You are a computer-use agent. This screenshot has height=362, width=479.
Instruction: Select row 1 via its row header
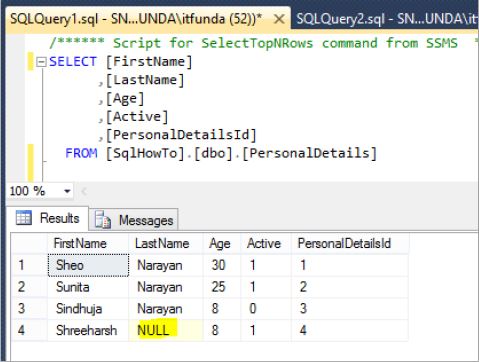click(29, 265)
